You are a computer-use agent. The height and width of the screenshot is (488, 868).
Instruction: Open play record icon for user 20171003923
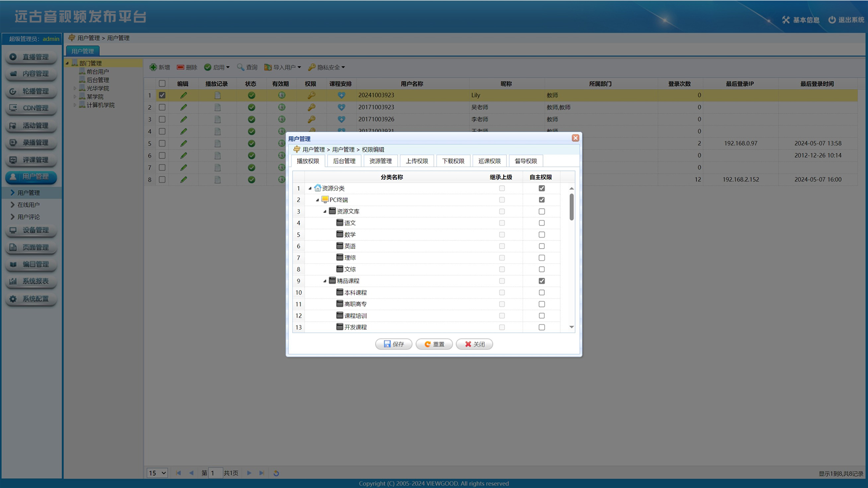pos(217,108)
